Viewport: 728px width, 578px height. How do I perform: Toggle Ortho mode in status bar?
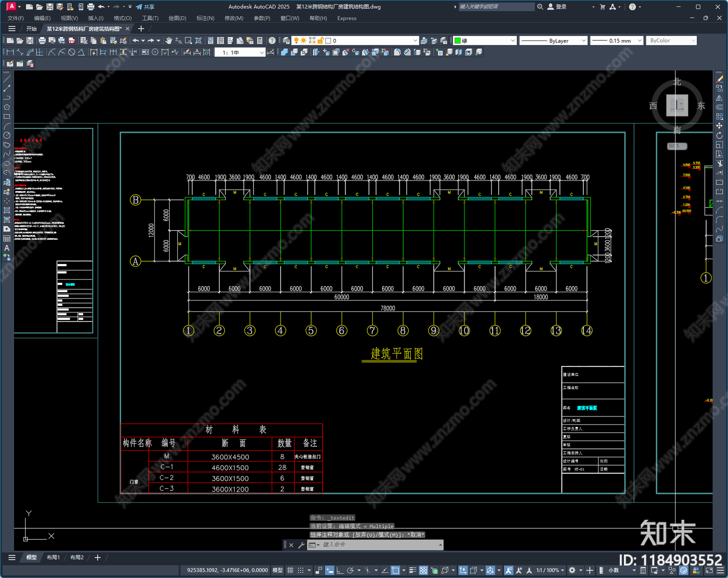339,570
